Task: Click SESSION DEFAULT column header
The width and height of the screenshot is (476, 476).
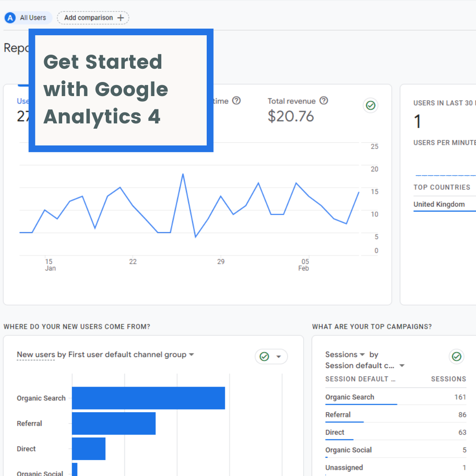Action: (x=361, y=379)
